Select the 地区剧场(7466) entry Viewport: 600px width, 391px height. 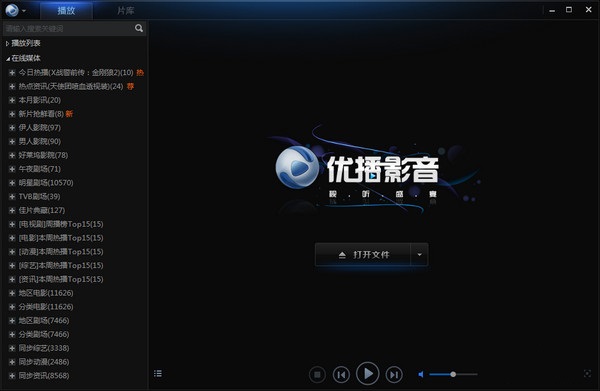(44, 320)
